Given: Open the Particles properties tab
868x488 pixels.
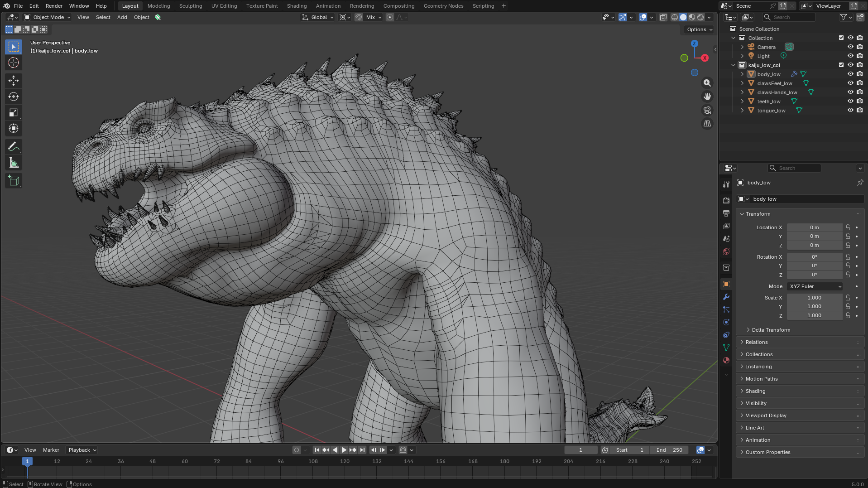Looking at the screenshot, I should [x=726, y=309].
